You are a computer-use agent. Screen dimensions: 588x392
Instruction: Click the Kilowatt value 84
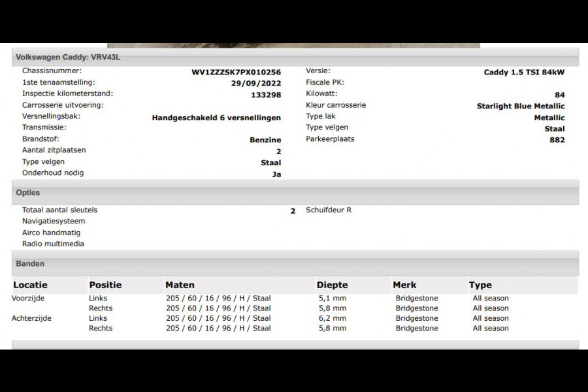click(560, 95)
